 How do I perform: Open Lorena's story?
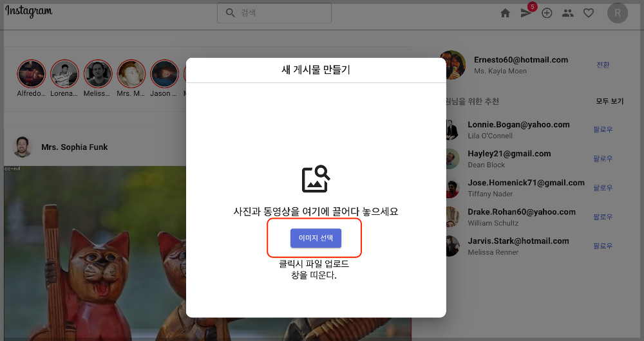coord(64,74)
